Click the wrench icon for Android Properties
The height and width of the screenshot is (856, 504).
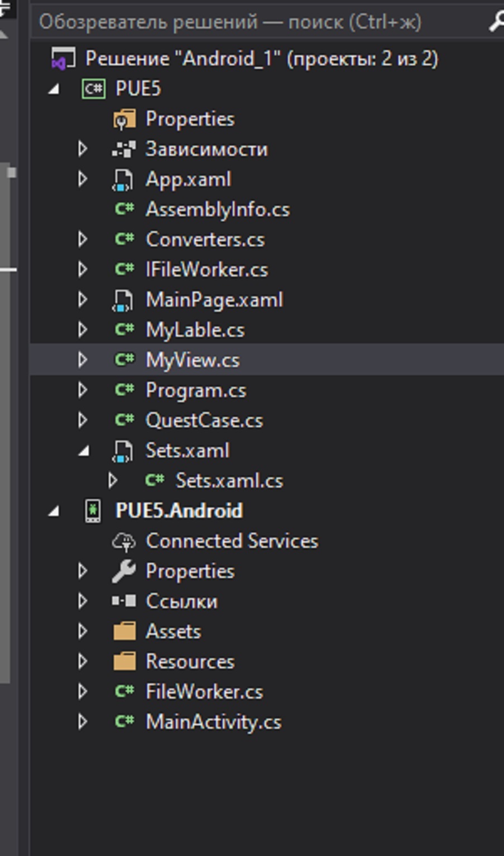pos(123,571)
